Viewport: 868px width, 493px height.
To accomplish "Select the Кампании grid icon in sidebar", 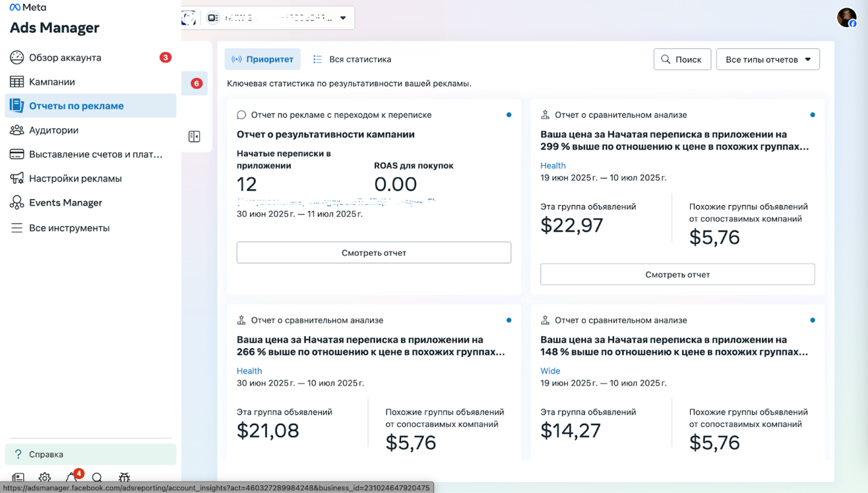I will pos(17,82).
